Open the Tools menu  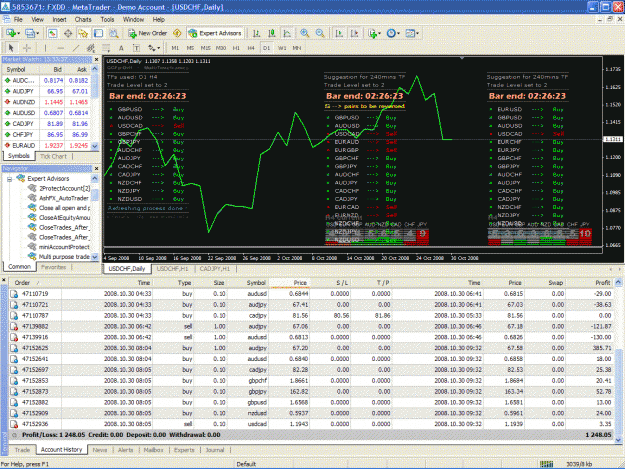pos(107,20)
